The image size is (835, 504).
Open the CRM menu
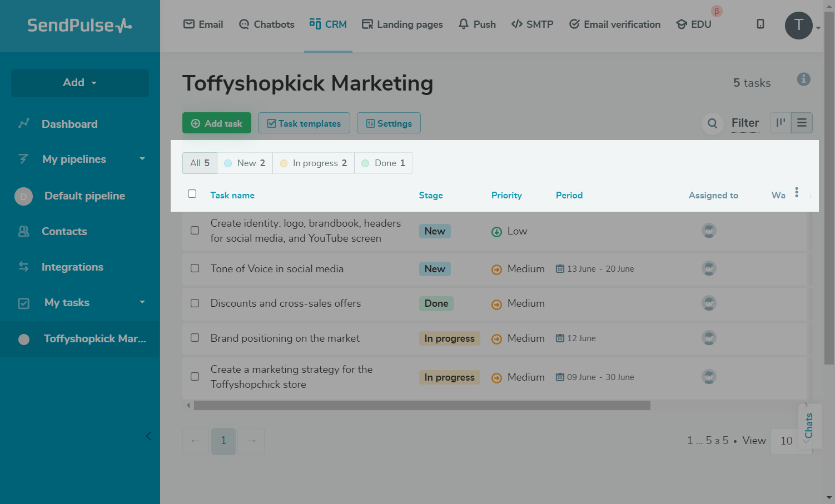point(328,24)
